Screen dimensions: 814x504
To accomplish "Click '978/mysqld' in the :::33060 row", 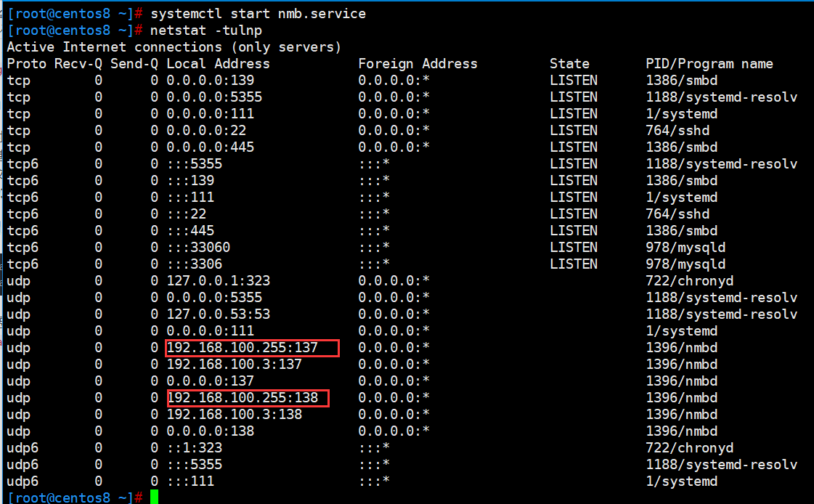I will click(685, 247).
